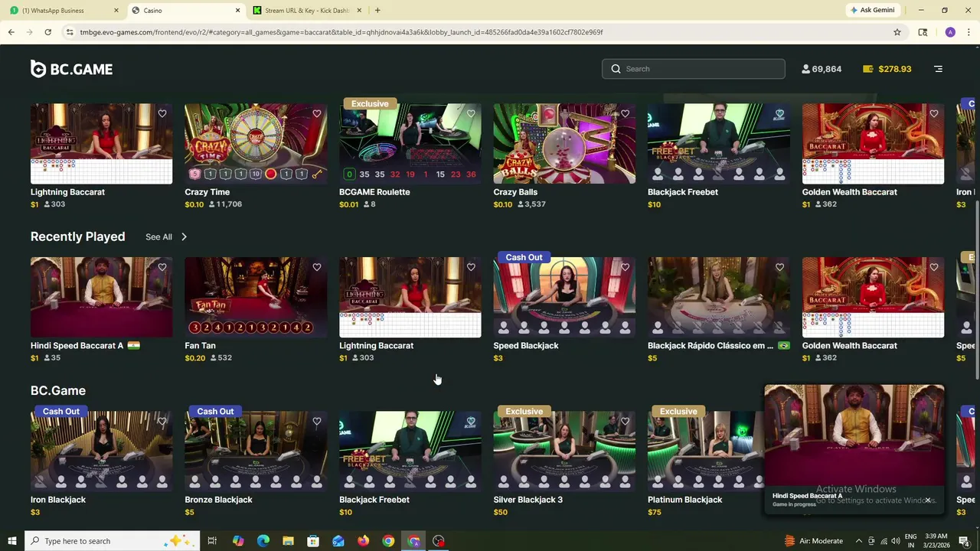Screen dimensions: 980x551
Task: Click Hindi Speed Baccarat A title
Action: click(x=77, y=346)
